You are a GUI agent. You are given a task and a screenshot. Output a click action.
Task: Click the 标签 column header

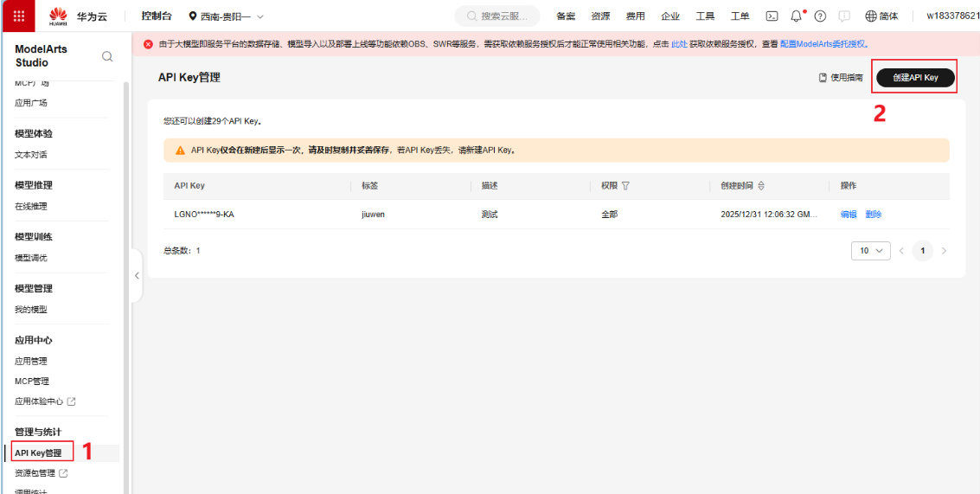pyautogui.click(x=369, y=186)
